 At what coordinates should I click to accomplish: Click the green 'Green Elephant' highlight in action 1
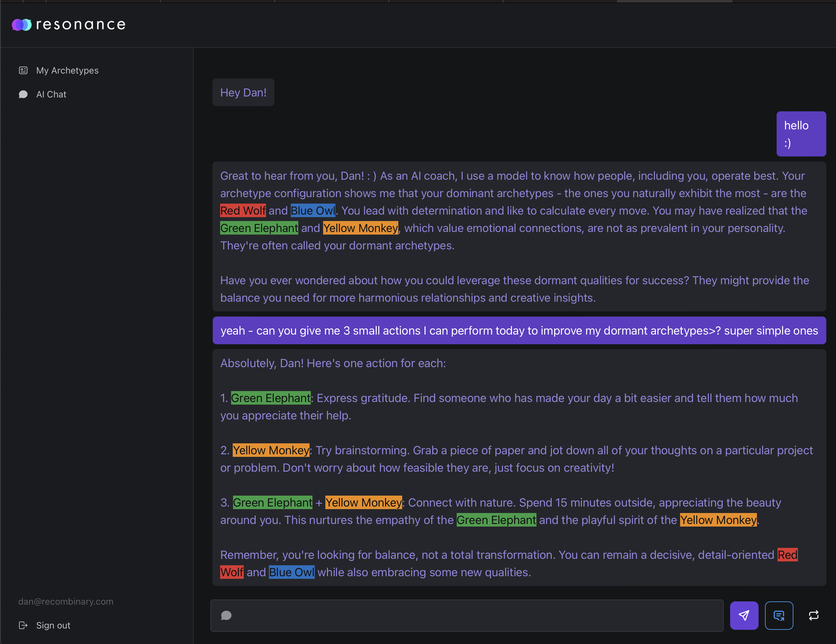coord(270,398)
